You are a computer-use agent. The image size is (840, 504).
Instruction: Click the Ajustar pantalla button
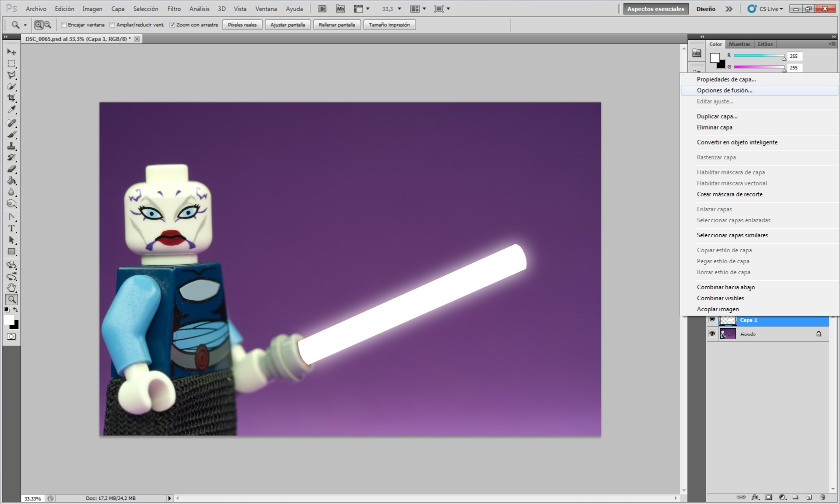pos(287,25)
